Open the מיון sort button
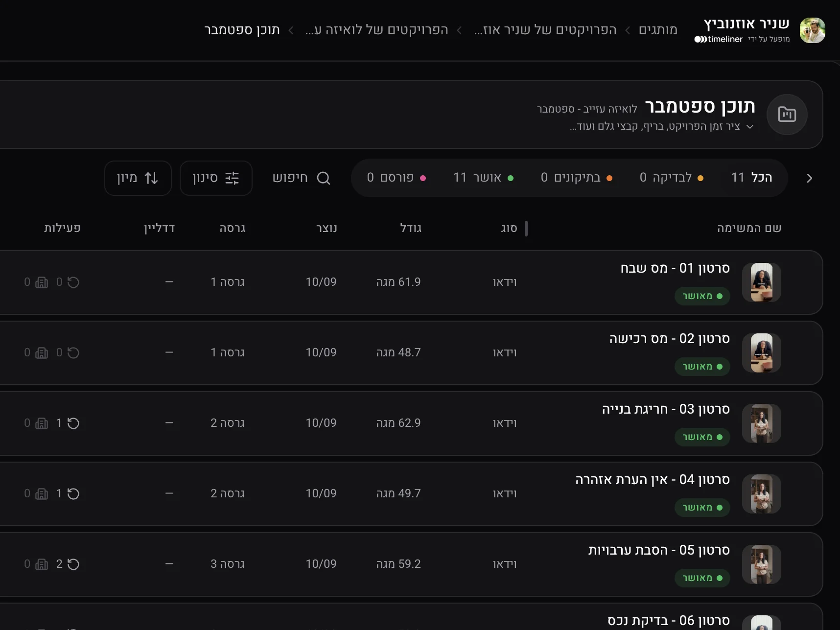 (x=138, y=178)
